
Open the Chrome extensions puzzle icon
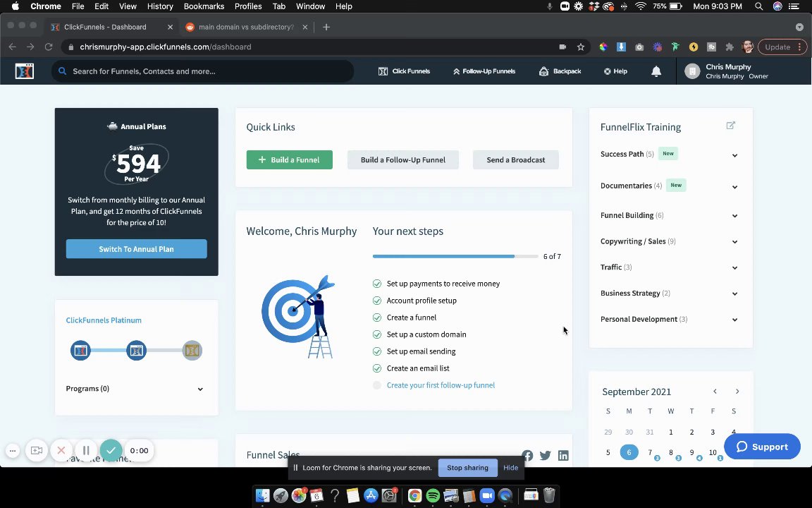click(x=730, y=47)
